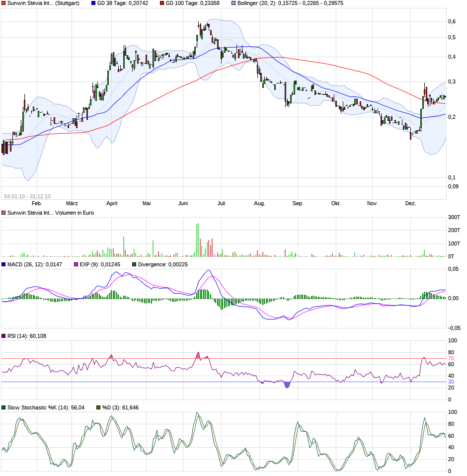This screenshot has height=476, width=467.
Task: Click the 200T volume axis value
Action: coord(454,231)
